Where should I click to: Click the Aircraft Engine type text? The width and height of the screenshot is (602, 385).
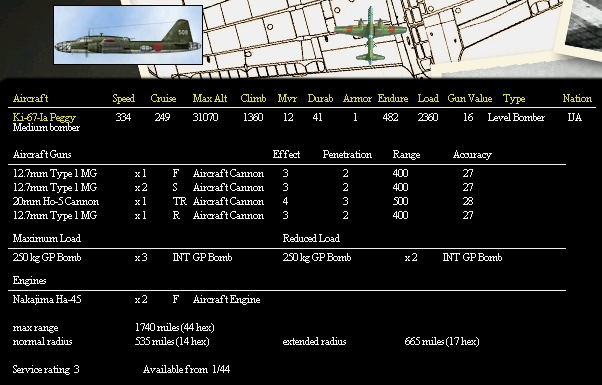(226, 299)
